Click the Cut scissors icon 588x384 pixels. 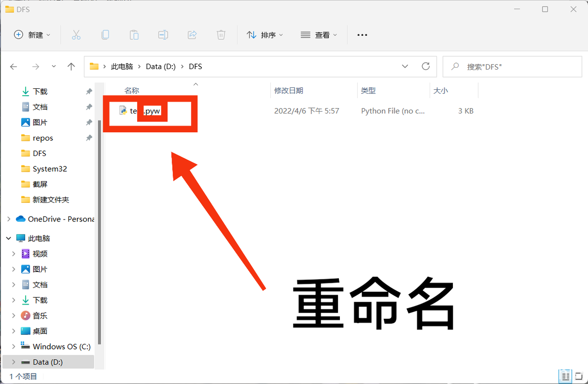click(x=76, y=35)
